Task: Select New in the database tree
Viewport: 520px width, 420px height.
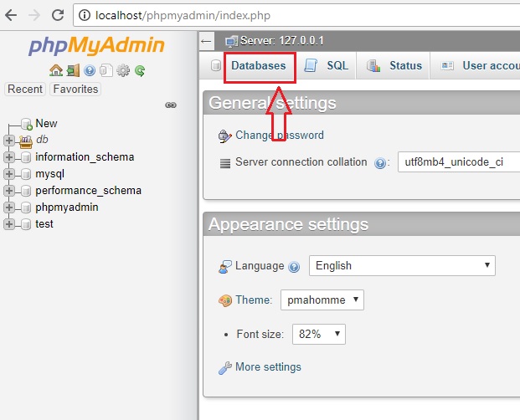Action: pos(46,123)
